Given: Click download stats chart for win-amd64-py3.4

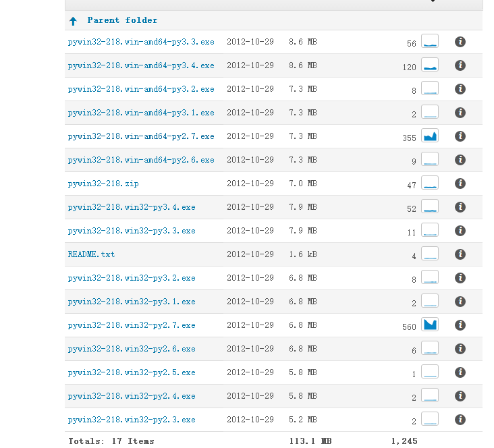Looking at the screenshot, I should click(430, 65).
